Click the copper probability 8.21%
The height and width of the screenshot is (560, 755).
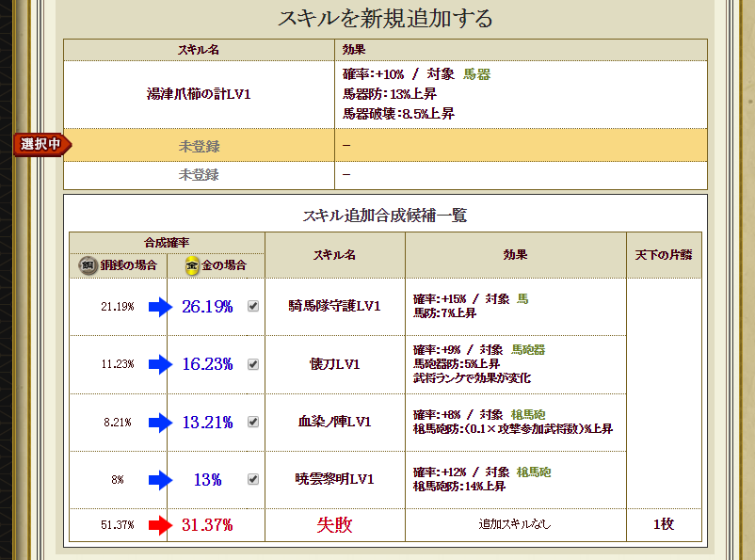118,423
